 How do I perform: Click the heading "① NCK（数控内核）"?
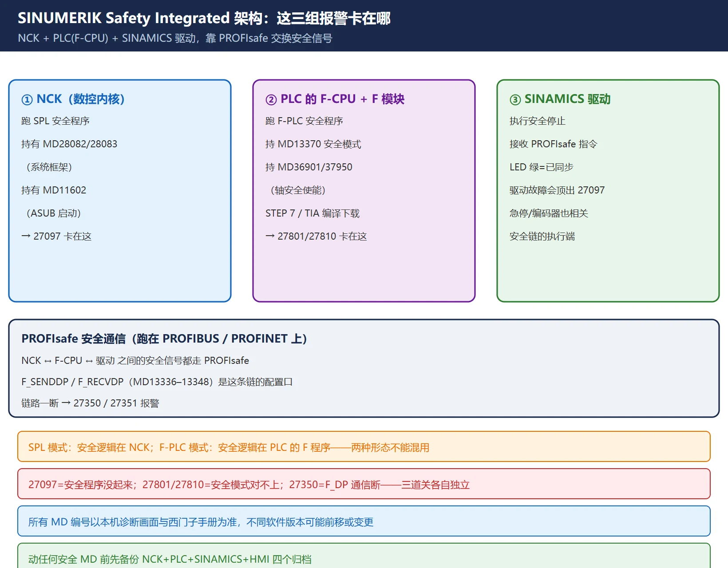click(73, 99)
